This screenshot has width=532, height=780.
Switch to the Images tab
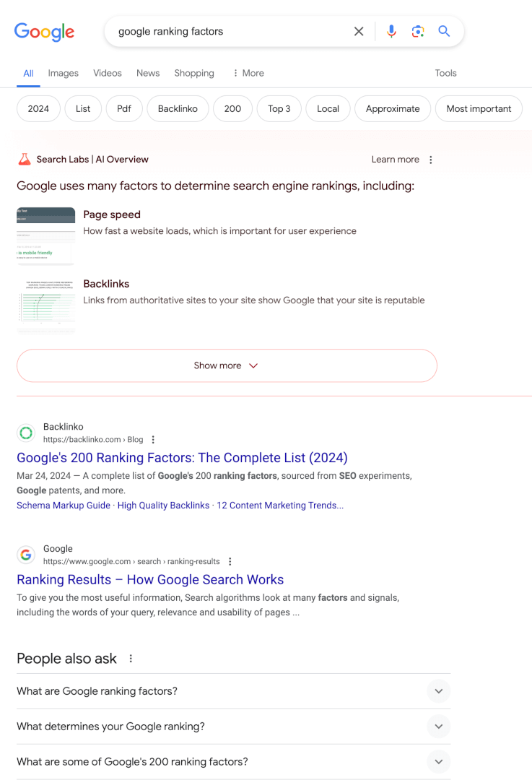[63, 73]
